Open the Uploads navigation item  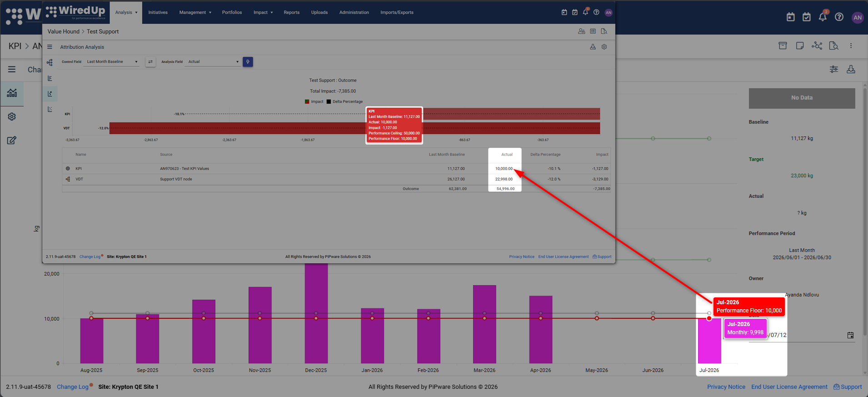[x=319, y=12]
